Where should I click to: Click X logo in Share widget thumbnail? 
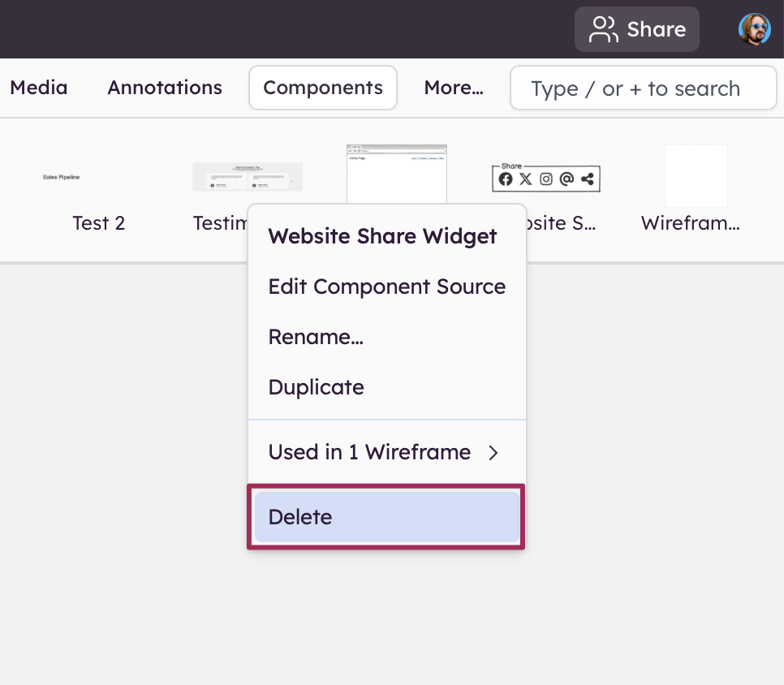[x=526, y=179]
